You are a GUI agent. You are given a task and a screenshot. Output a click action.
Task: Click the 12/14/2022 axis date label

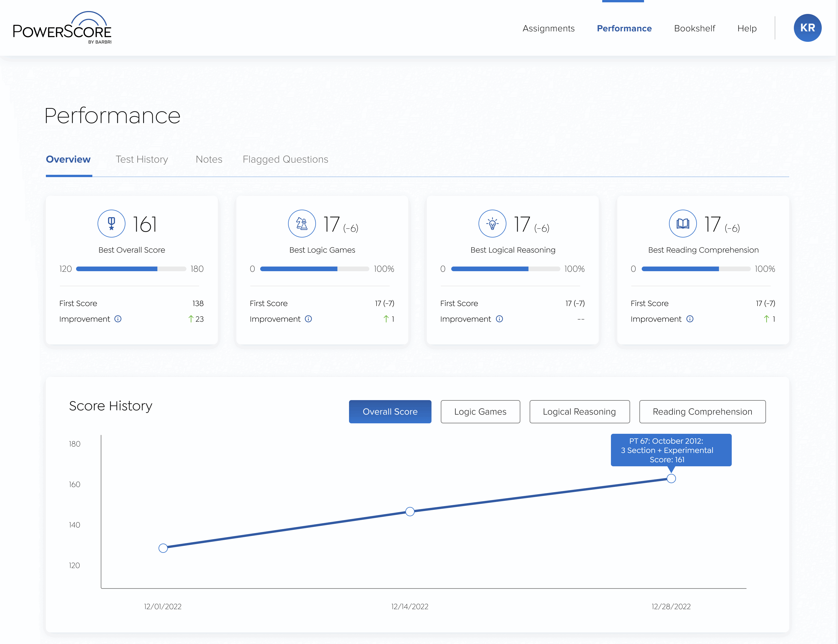(x=409, y=607)
